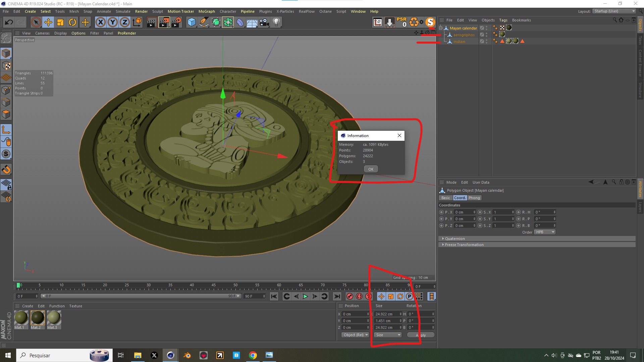644x362 pixels.
Task: Open the Simulate menu
Action: tap(123, 11)
